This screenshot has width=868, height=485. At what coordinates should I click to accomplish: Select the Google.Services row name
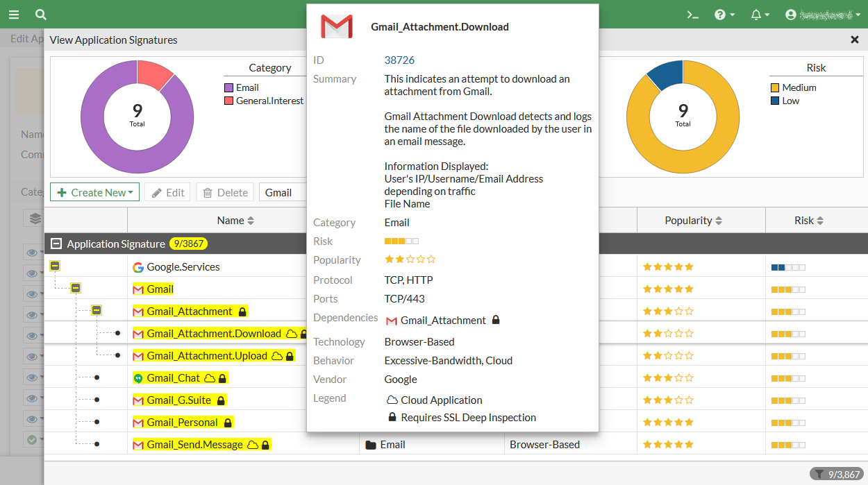[x=183, y=267]
